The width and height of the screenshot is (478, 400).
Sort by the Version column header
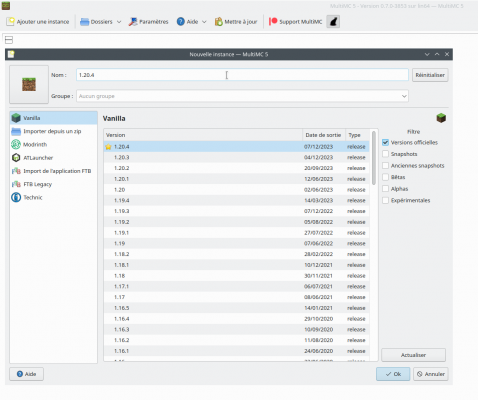[203, 135]
